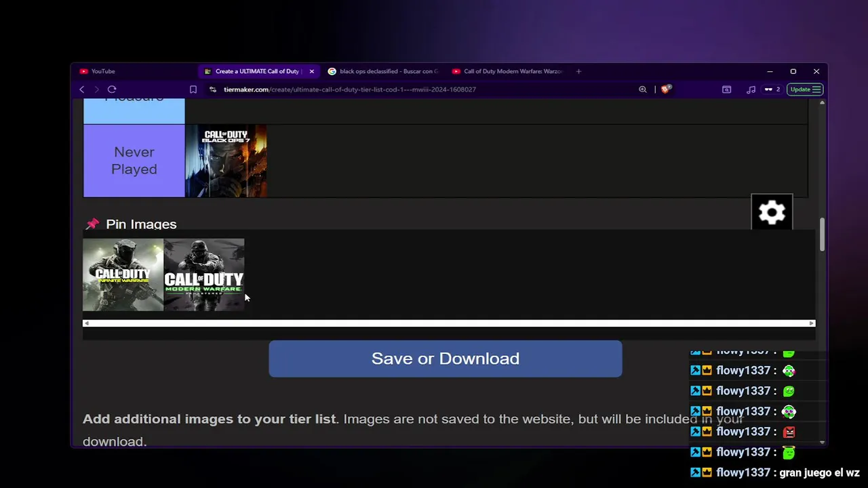This screenshot has height=488, width=868.
Task: Close the Create a ULTIMATE Call of Duty tab
Action: (312, 71)
